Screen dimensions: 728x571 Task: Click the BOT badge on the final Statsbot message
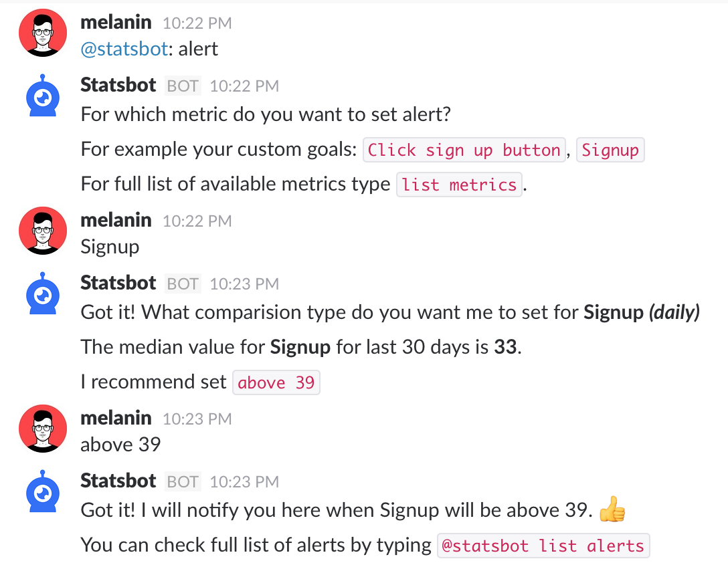tap(183, 482)
